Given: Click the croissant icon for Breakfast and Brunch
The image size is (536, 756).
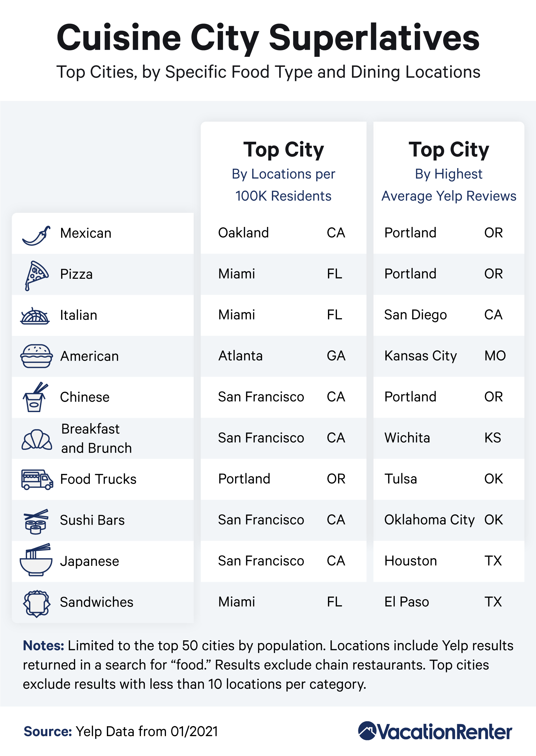Looking at the screenshot, I should click(37, 439).
